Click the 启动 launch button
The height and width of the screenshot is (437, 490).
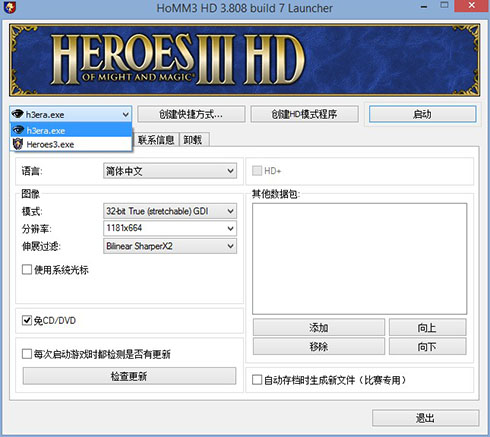[422, 114]
